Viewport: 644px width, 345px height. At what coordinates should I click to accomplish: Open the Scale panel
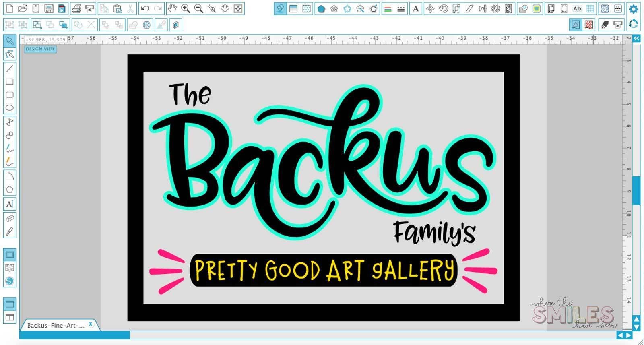coord(456,8)
